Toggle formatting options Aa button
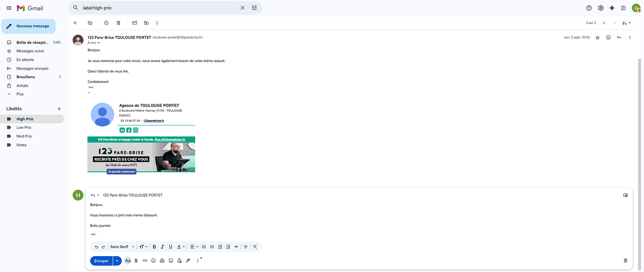 (x=128, y=261)
